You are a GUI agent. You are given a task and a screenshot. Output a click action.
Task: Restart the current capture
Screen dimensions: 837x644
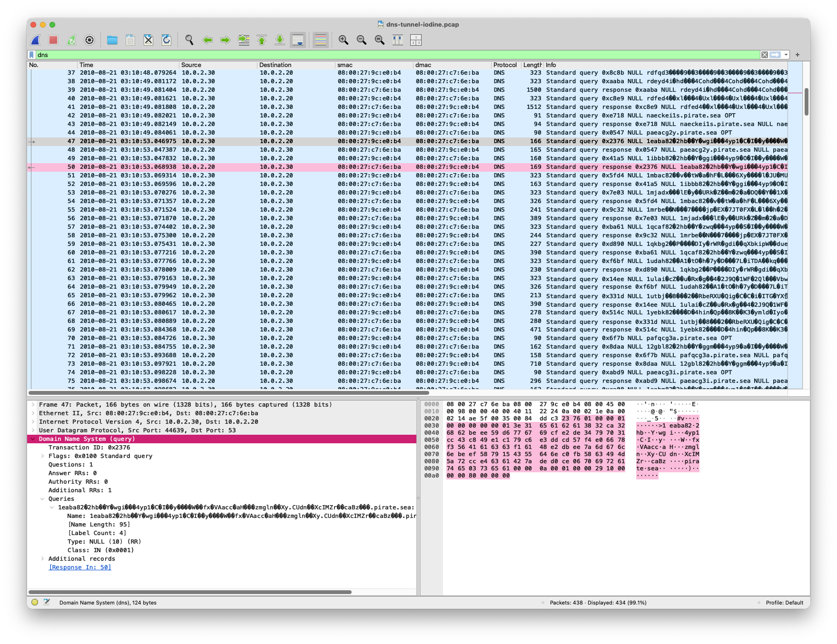(x=71, y=40)
